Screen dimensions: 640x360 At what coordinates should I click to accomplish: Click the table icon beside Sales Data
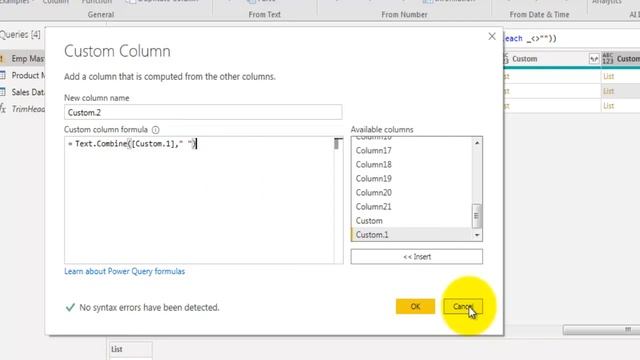(x=3, y=92)
